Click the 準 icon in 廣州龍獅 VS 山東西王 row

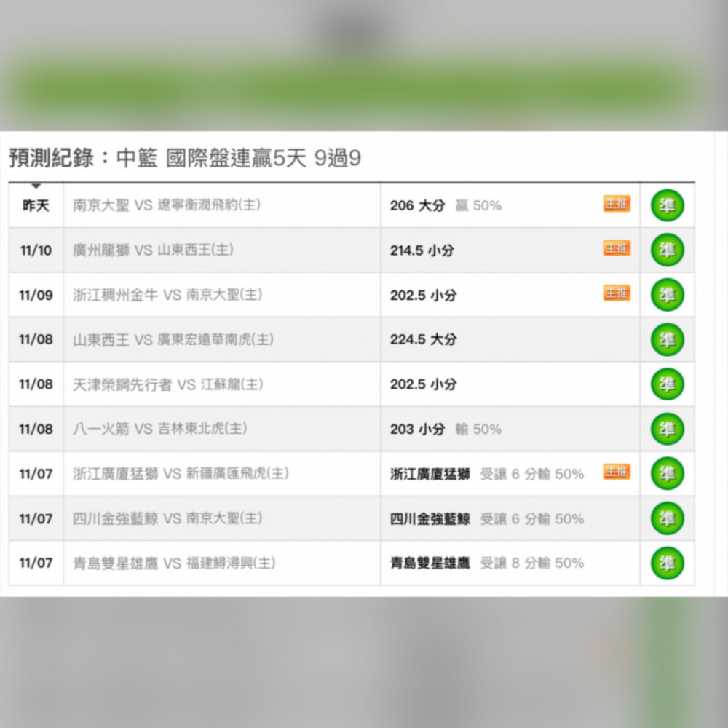(x=667, y=250)
